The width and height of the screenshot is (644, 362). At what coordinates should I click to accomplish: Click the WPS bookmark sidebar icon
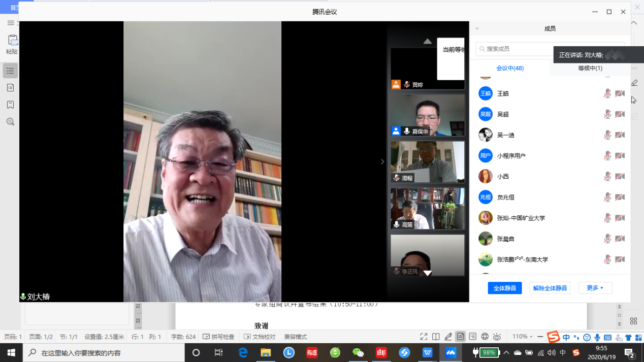point(10,105)
